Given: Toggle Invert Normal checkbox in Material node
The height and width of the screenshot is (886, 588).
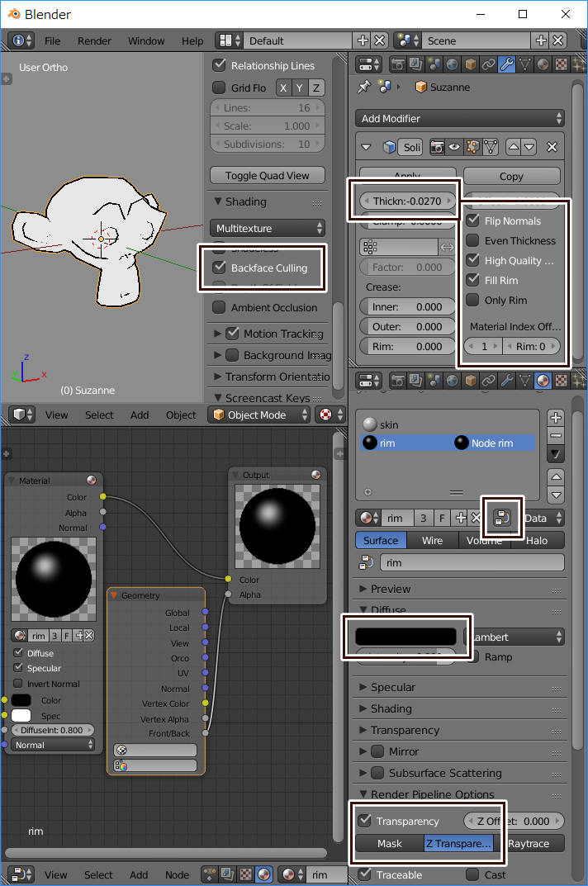Looking at the screenshot, I should 18,684.
